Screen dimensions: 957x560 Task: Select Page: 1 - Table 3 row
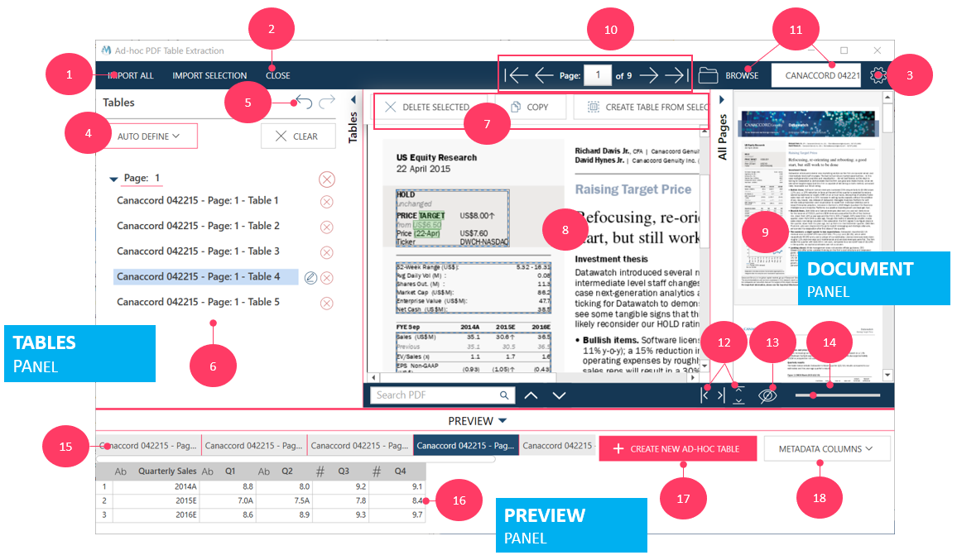pos(198,251)
